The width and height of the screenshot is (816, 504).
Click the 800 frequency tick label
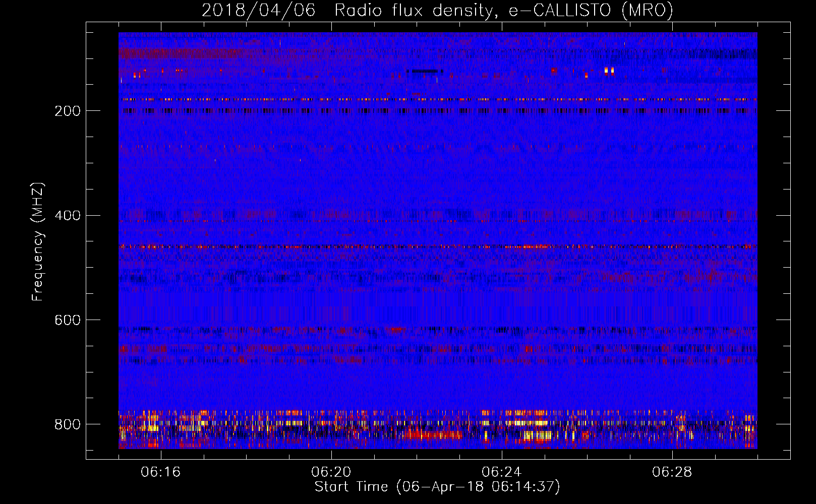68,424
